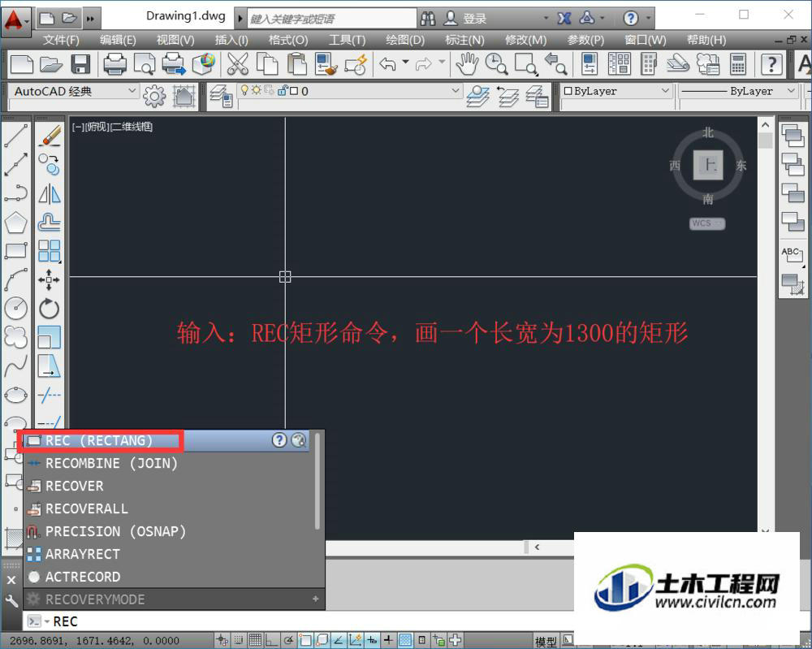The height and width of the screenshot is (649, 812).
Task: Select the Circle draw tool
Action: (x=15, y=308)
